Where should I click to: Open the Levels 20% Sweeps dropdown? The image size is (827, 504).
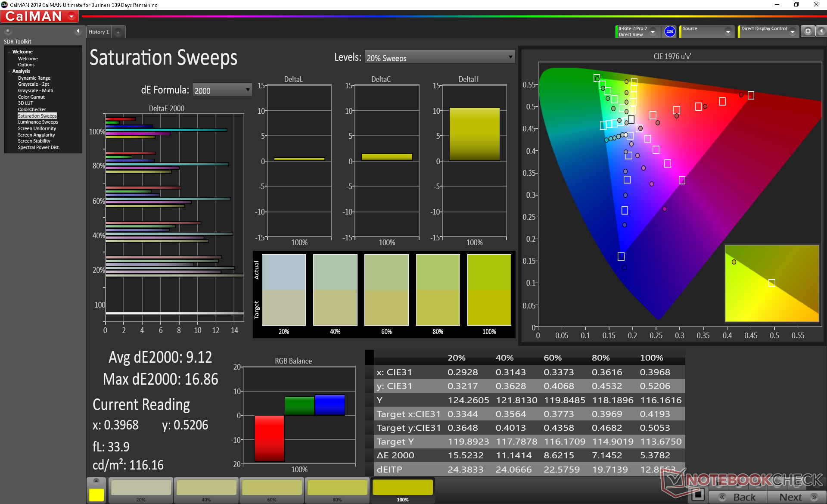440,57
